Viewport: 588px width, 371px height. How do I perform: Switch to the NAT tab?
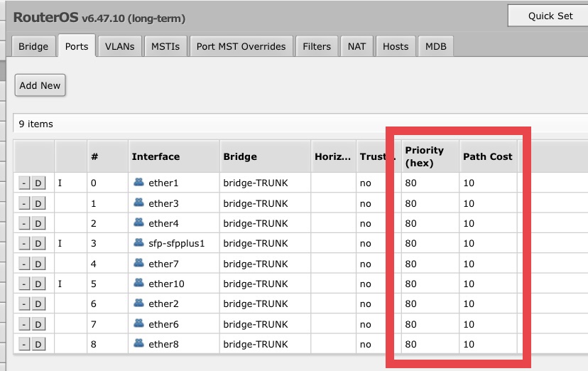[356, 46]
